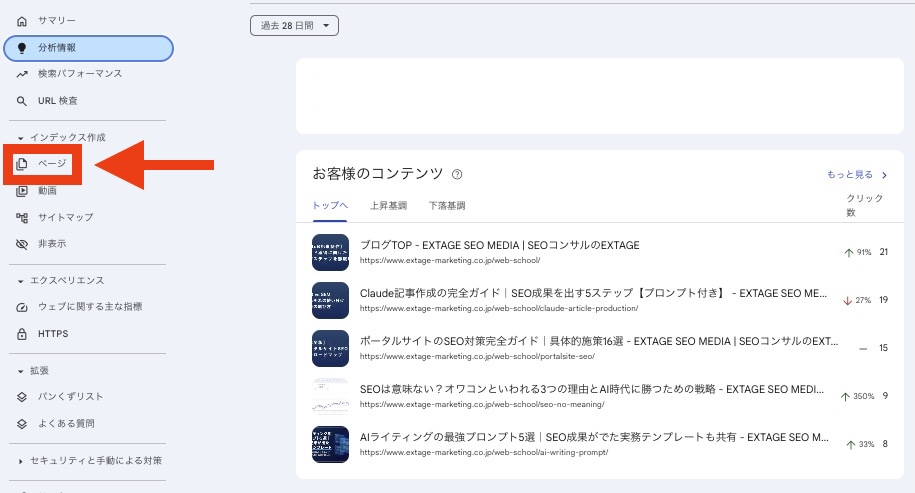This screenshot has width=915, height=493.
Task: Open Claude記事作成の完全ガイド title
Action: [x=593, y=293]
